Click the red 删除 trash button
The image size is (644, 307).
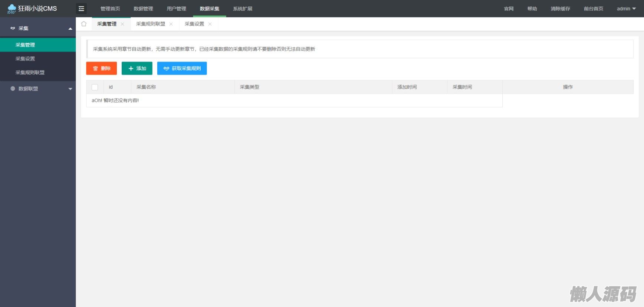point(101,68)
